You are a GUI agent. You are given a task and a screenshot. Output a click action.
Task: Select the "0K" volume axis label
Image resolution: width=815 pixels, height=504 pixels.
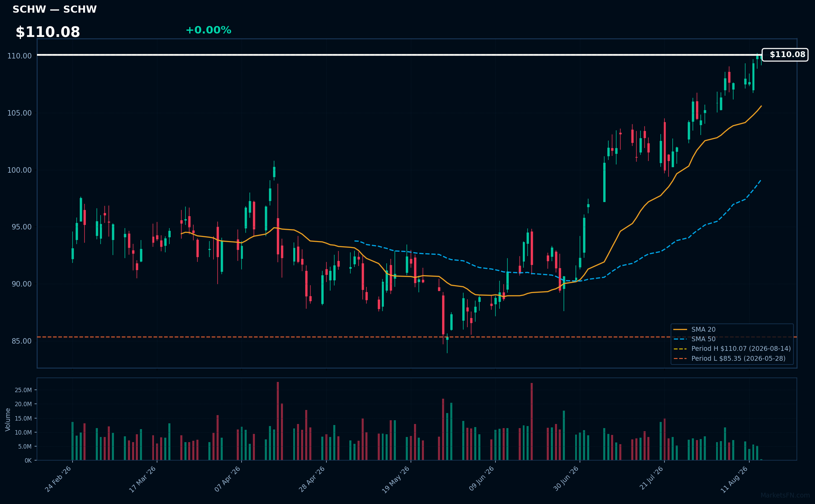(x=28, y=461)
